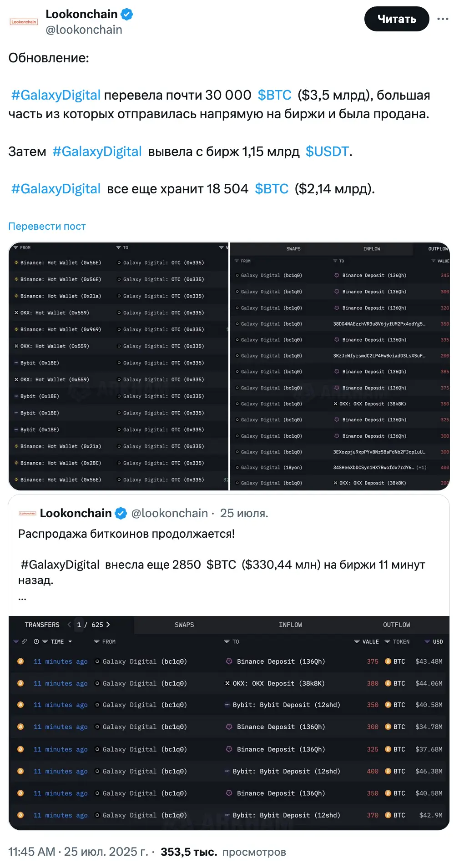Click the link icon in transfers header
This screenshot has height=868, width=459.
point(25,641)
